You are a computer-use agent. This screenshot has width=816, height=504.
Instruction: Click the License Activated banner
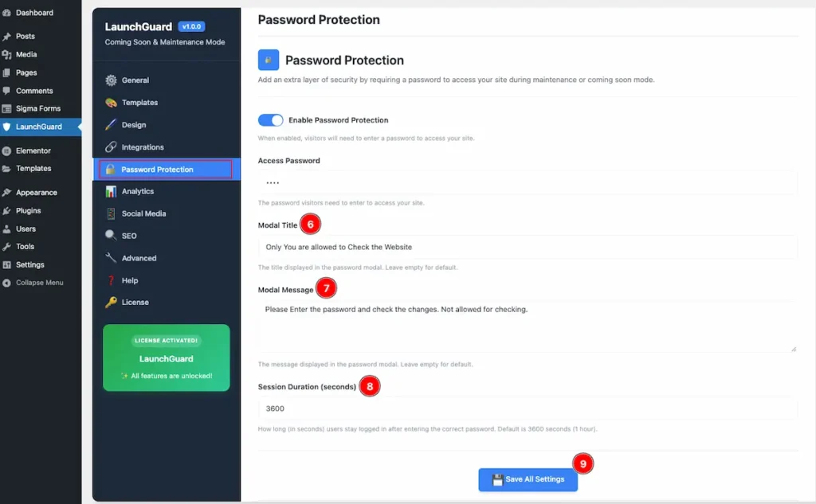coord(167,357)
